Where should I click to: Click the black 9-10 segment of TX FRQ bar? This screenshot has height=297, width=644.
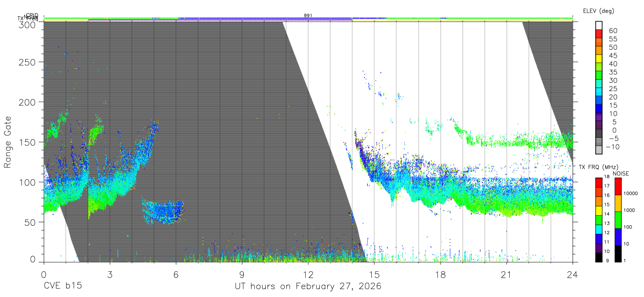[599, 256]
